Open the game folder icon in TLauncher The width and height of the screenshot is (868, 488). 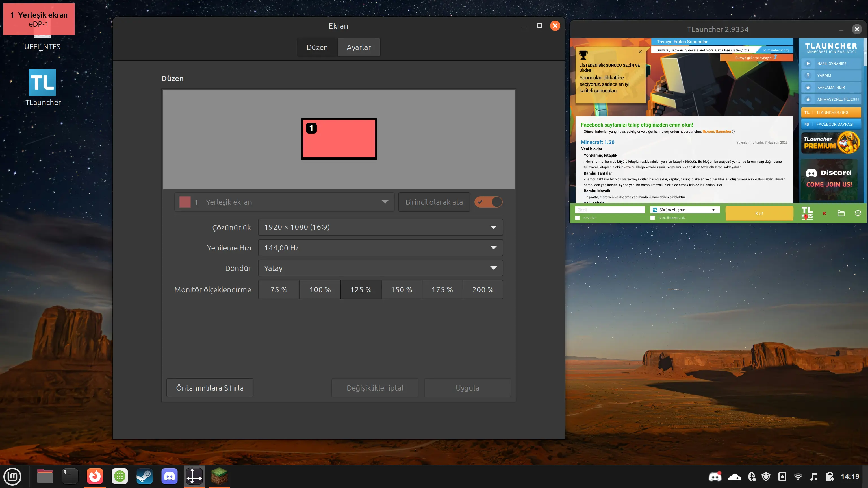(841, 213)
